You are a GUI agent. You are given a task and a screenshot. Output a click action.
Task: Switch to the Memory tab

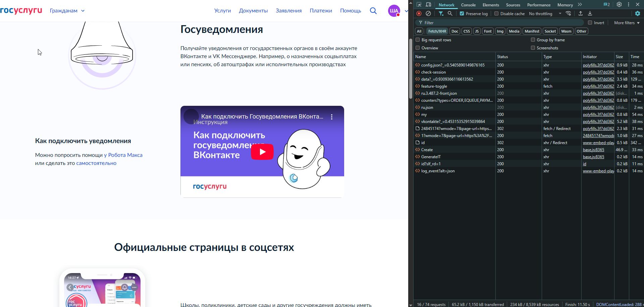565,5
